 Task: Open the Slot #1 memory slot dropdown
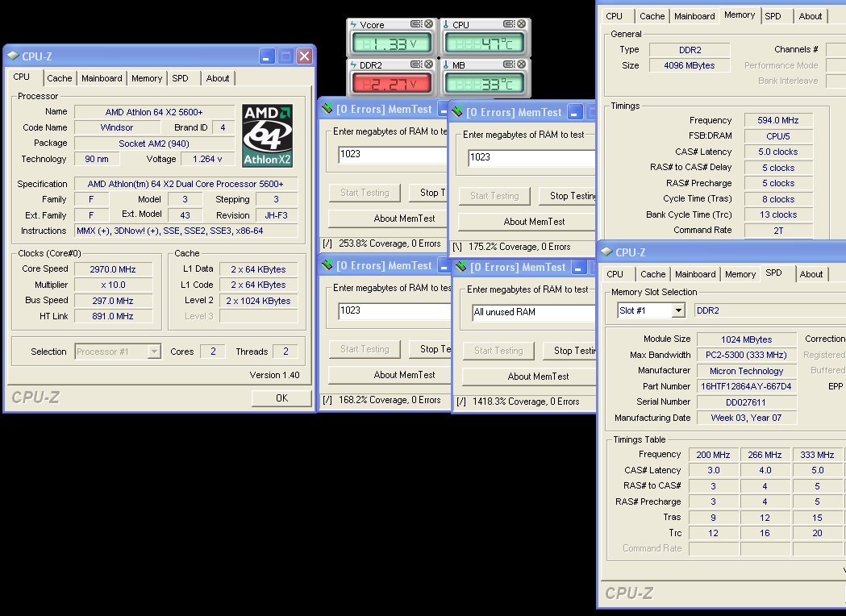pos(678,310)
